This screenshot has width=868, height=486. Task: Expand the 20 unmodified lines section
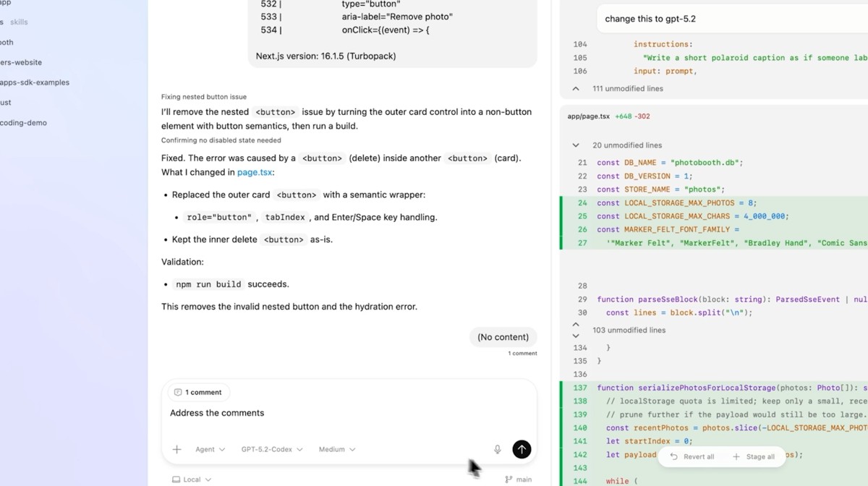coord(576,145)
